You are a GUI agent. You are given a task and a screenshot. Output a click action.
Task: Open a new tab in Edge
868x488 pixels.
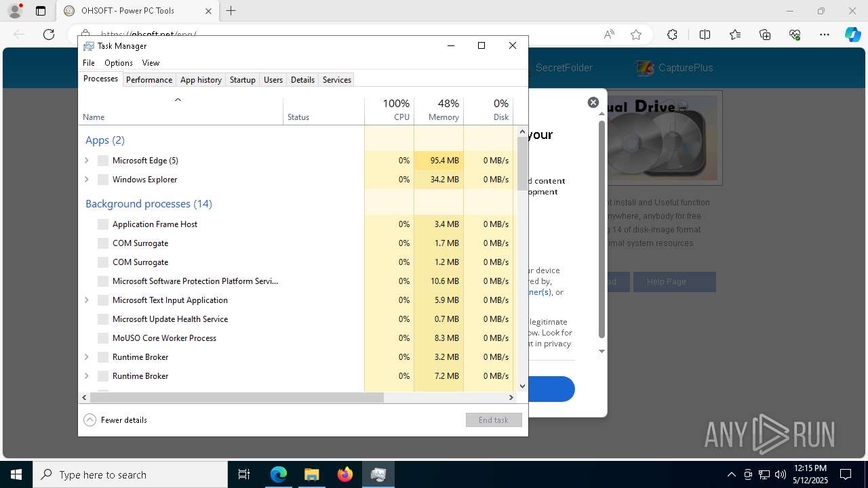tap(231, 11)
